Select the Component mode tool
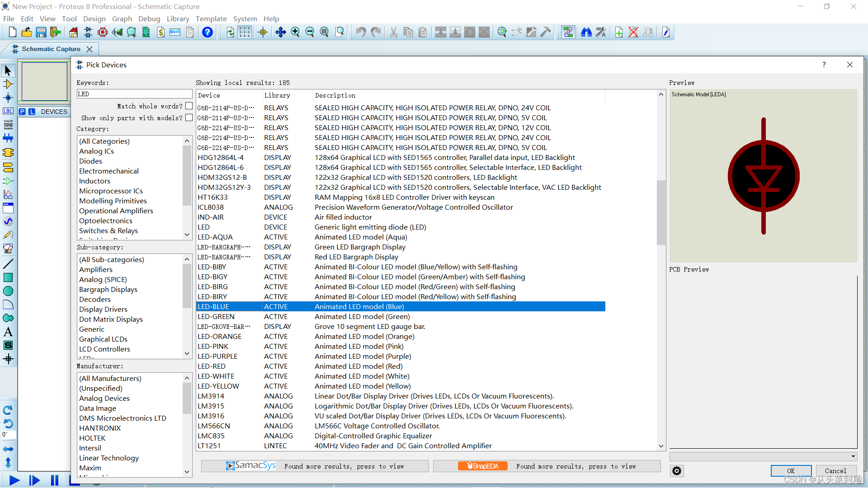 coord(8,84)
